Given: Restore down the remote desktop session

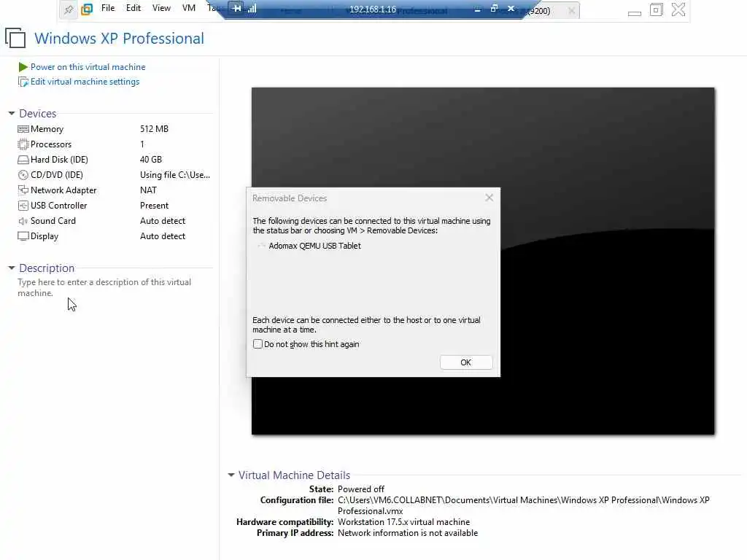Looking at the screenshot, I should [494, 9].
